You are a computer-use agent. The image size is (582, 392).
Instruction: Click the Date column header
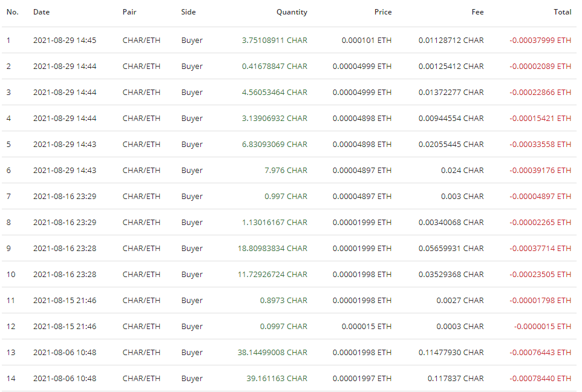[41, 12]
